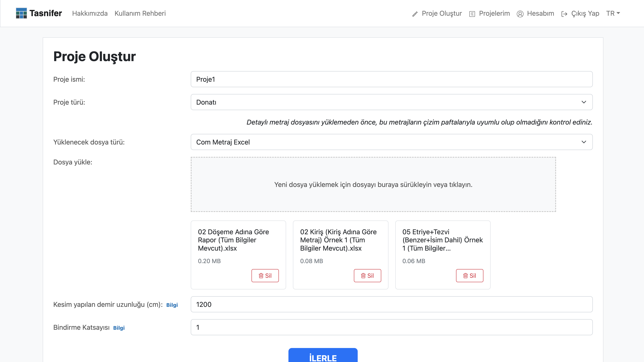Image resolution: width=644 pixels, height=362 pixels.
Task: Open the Kullanım Rehberi page
Action: [x=140, y=13]
